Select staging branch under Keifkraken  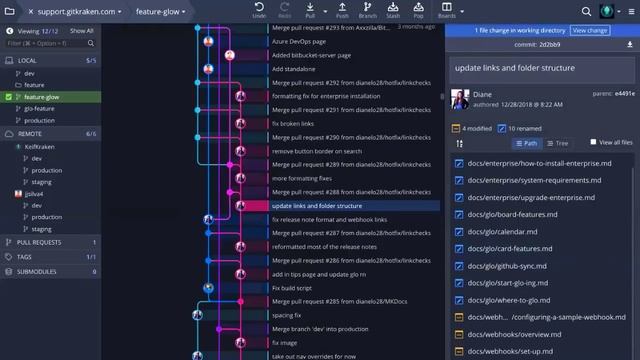pos(42,182)
